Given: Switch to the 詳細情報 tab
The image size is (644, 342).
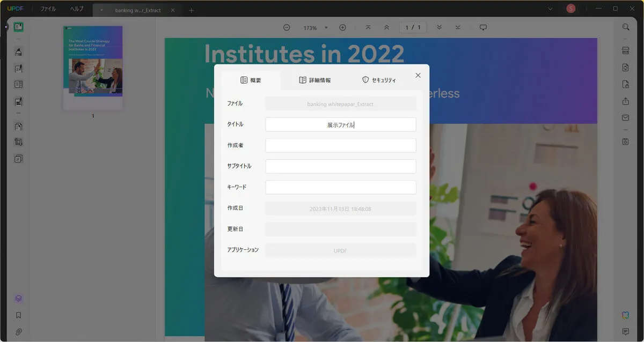Looking at the screenshot, I should [x=315, y=80].
